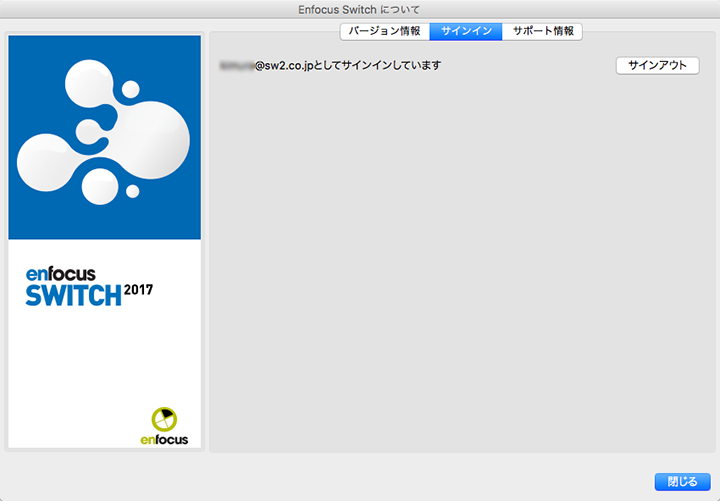
Task: Select the サインイン tab
Action: tap(466, 31)
